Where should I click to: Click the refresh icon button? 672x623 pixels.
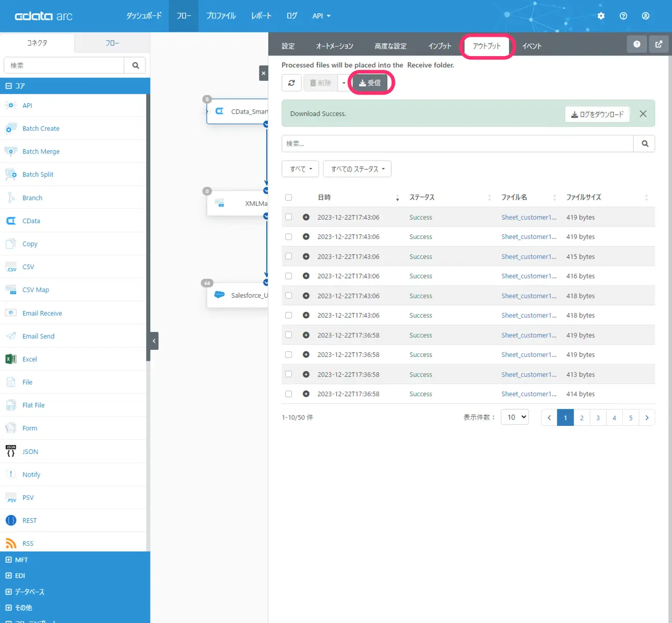point(291,83)
